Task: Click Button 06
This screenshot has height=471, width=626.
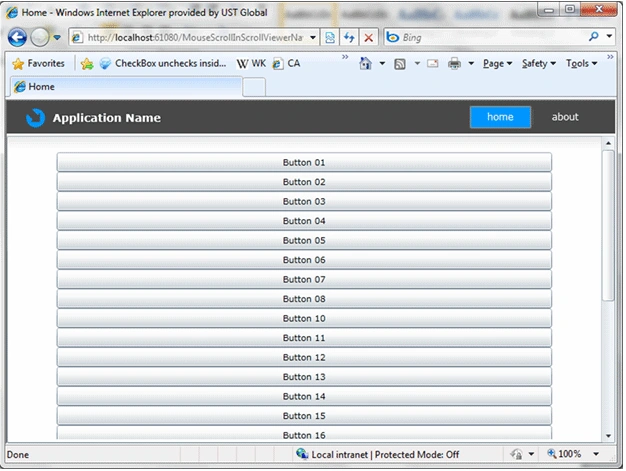Action: pyautogui.click(x=304, y=260)
